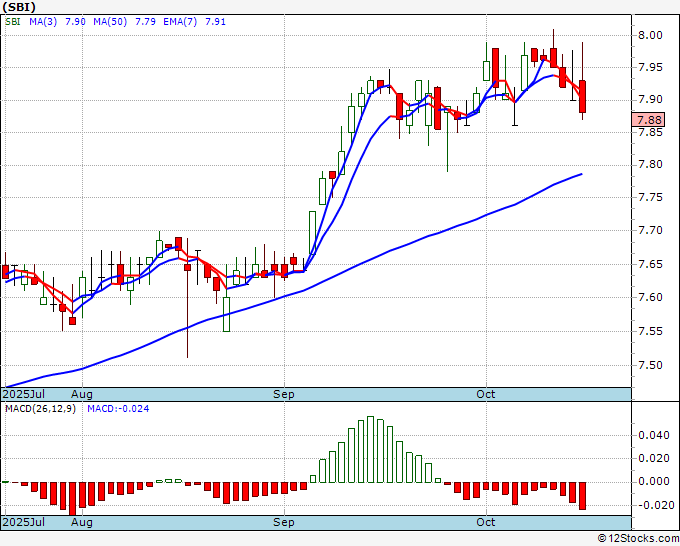Click the MACD(26,12,9) indicator label

40,409
